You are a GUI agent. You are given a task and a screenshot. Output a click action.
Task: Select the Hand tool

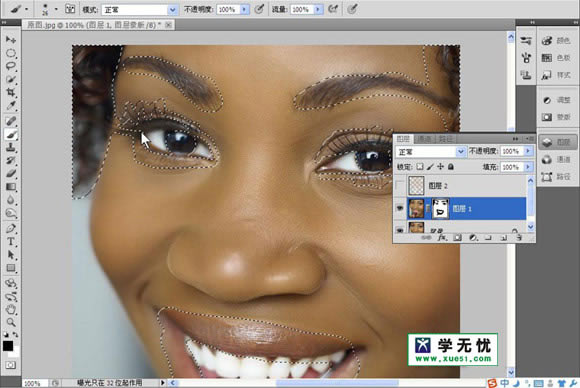click(x=11, y=310)
